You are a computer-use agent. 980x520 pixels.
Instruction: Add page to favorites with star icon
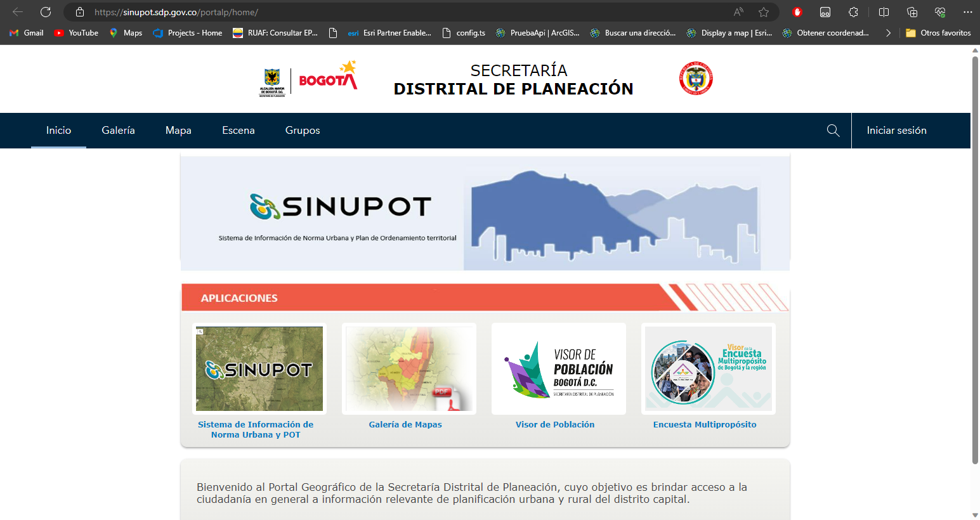tap(764, 12)
